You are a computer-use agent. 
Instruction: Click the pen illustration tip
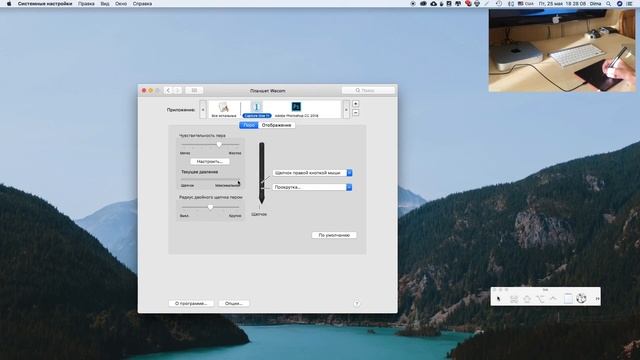tap(262, 201)
